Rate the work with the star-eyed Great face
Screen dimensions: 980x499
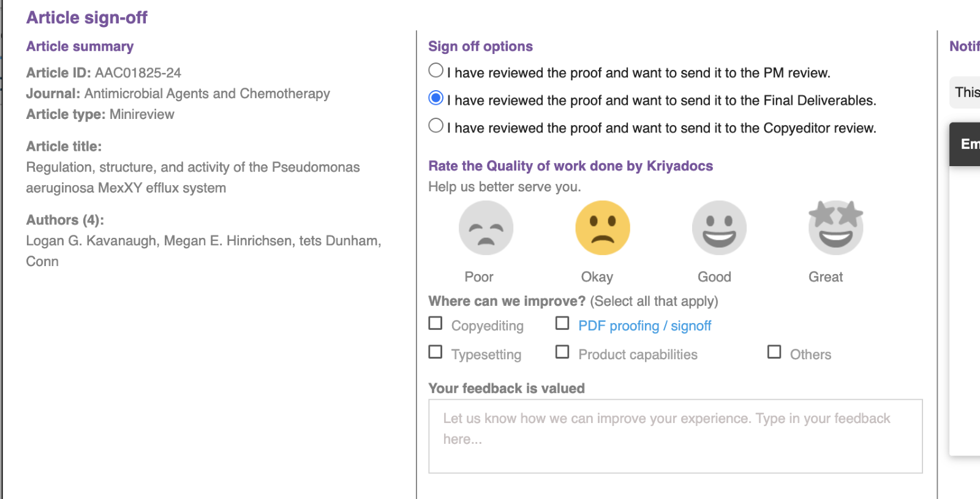(835, 228)
